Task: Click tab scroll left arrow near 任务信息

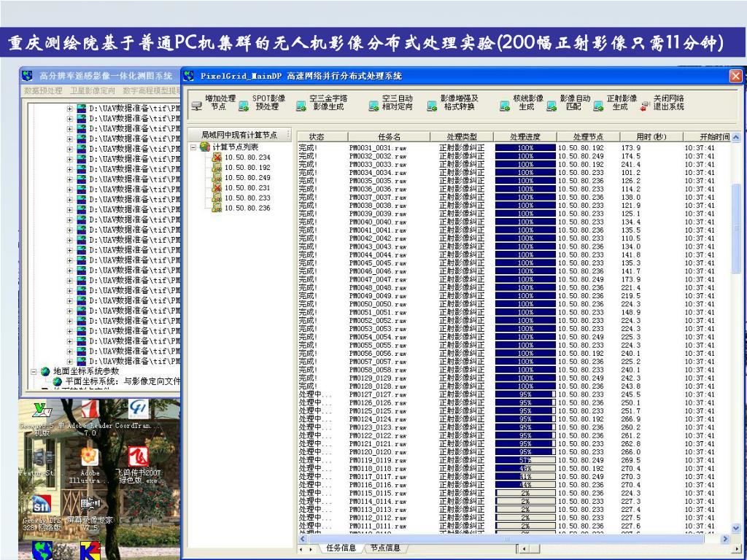Action: [x=301, y=549]
